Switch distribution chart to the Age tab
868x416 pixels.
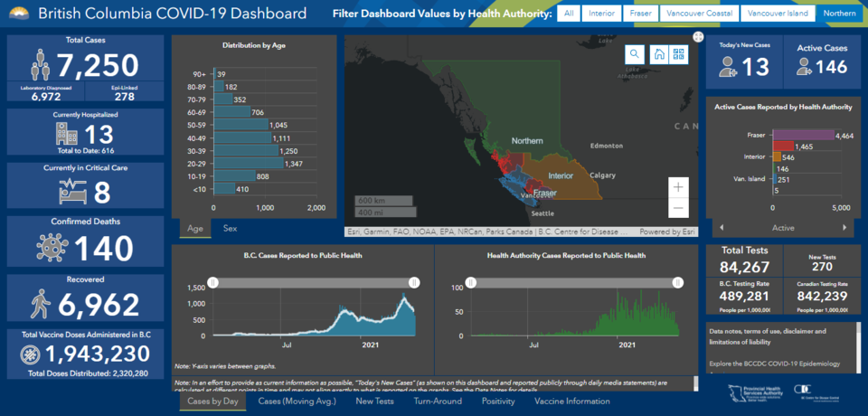[195, 228]
